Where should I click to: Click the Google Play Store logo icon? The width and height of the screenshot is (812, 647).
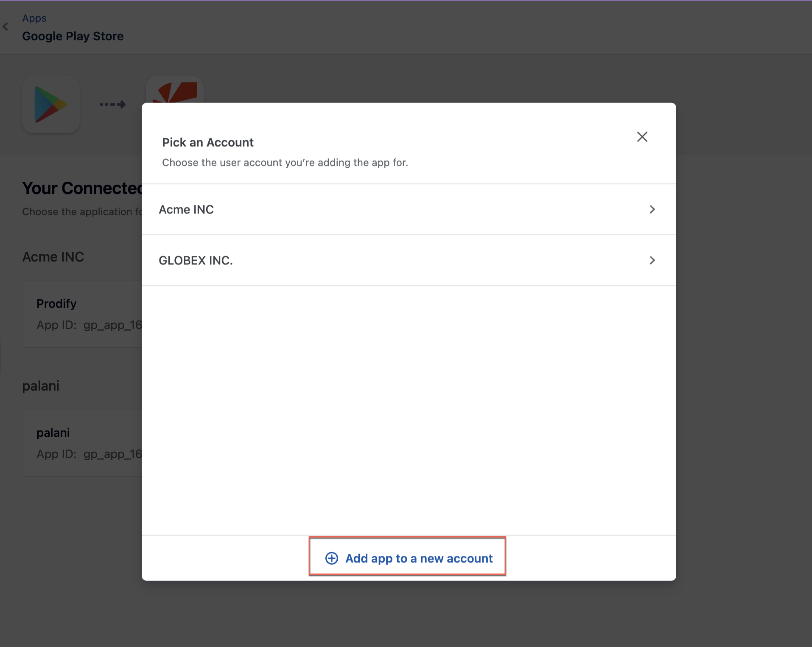[x=51, y=104]
